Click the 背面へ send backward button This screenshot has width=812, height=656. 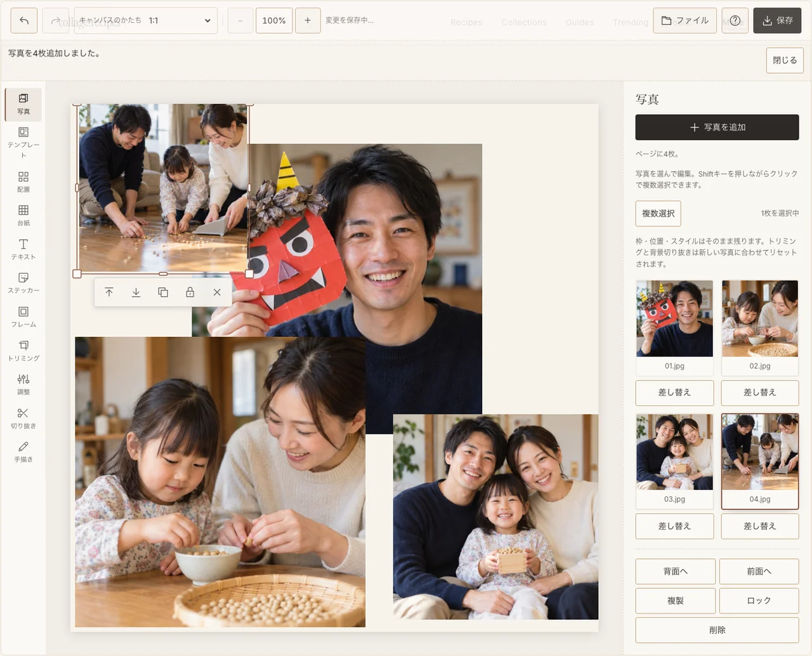click(676, 572)
